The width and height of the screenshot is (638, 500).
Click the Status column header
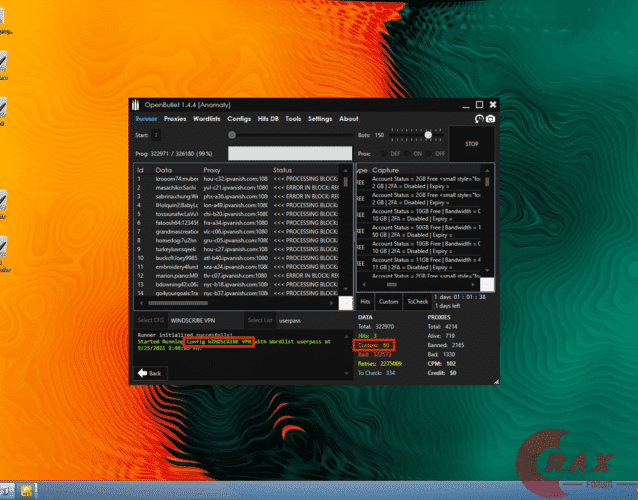click(x=282, y=170)
